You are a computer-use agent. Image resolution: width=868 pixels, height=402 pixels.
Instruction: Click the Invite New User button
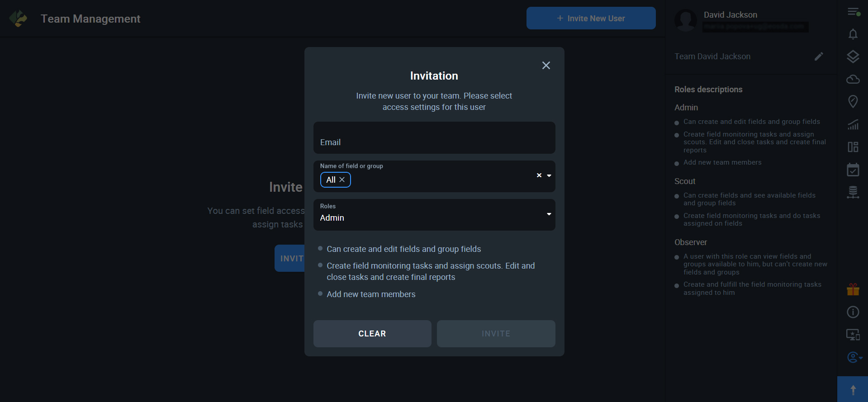pos(591,18)
